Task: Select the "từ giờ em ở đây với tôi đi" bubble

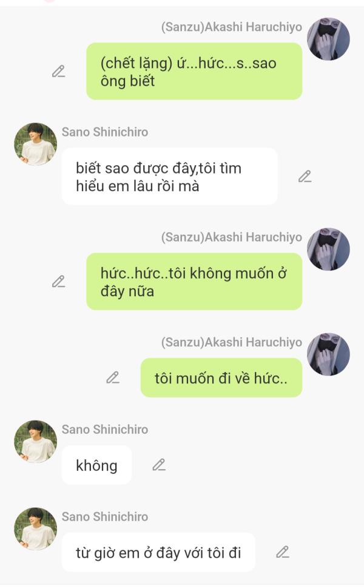Action: [158, 552]
